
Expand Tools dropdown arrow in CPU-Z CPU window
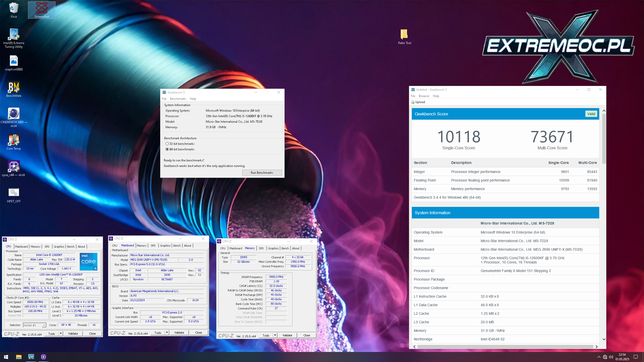61,334
